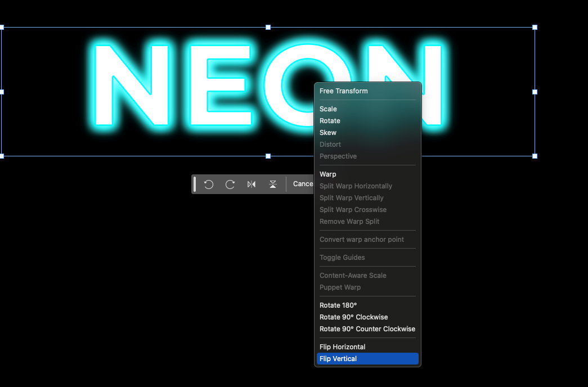Click the Cancel button in transform bar

point(303,184)
